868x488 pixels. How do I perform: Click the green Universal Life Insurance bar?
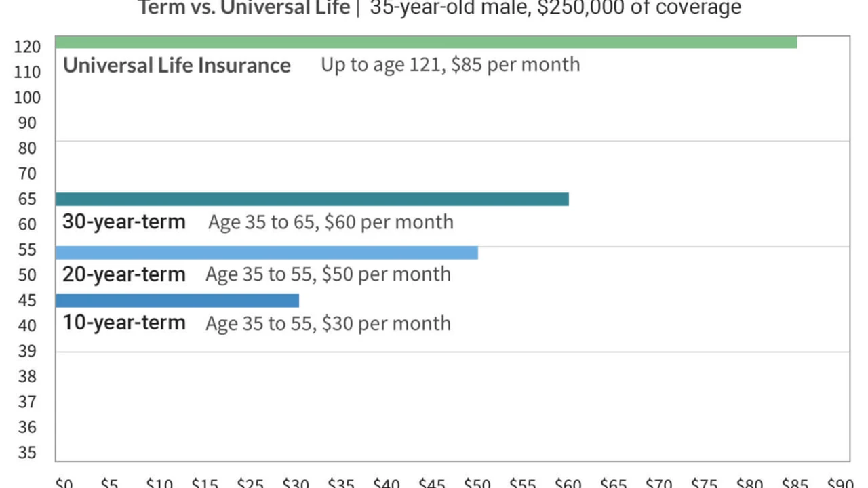(426, 43)
